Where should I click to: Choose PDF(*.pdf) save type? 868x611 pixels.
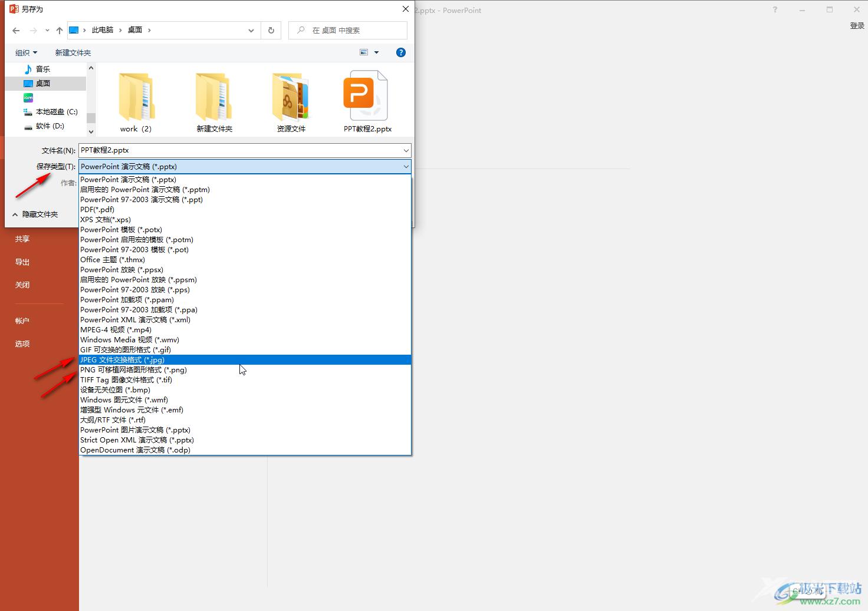[245, 210]
